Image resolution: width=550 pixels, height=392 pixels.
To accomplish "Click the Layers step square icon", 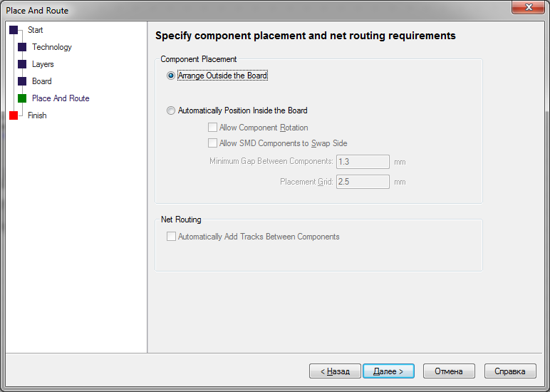I will point(22,64).
